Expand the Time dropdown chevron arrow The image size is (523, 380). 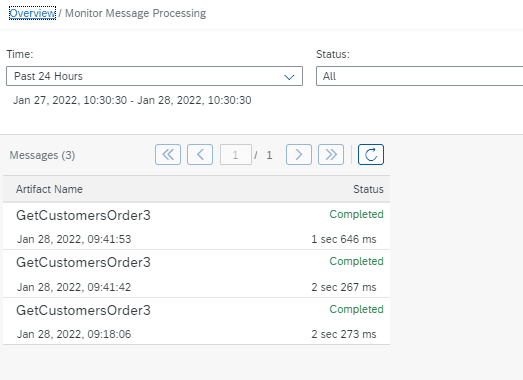click(289, 77)
